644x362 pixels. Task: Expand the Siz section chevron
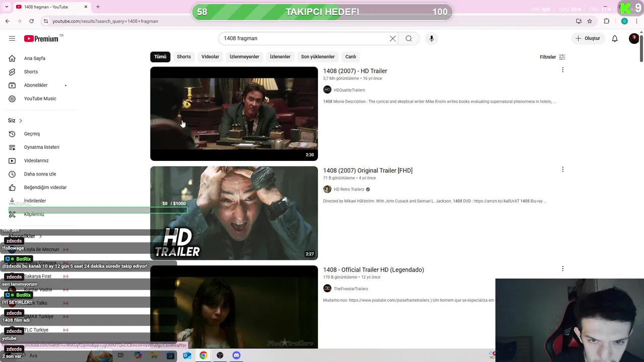tap(21, 121)
